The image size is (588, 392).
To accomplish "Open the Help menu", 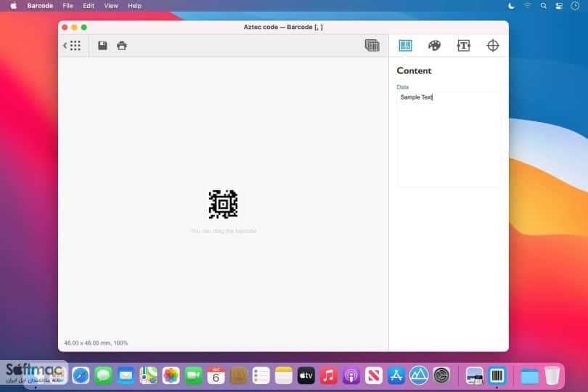I will (x=134, y=6).
